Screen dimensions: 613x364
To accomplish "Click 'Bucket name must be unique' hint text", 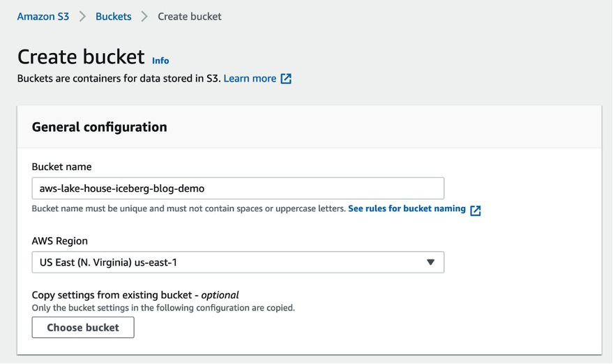I will tap(189, 208).
